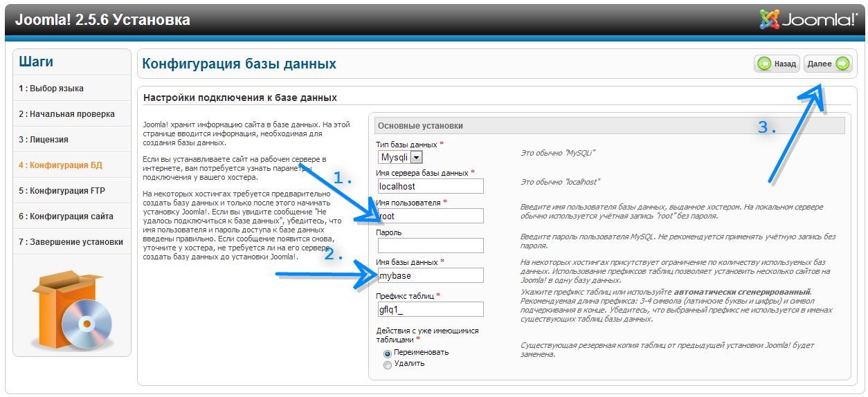This screenshot has width=868, height=397.
Task: Click the Joomla! logo in header
Action: coord(808,19)
